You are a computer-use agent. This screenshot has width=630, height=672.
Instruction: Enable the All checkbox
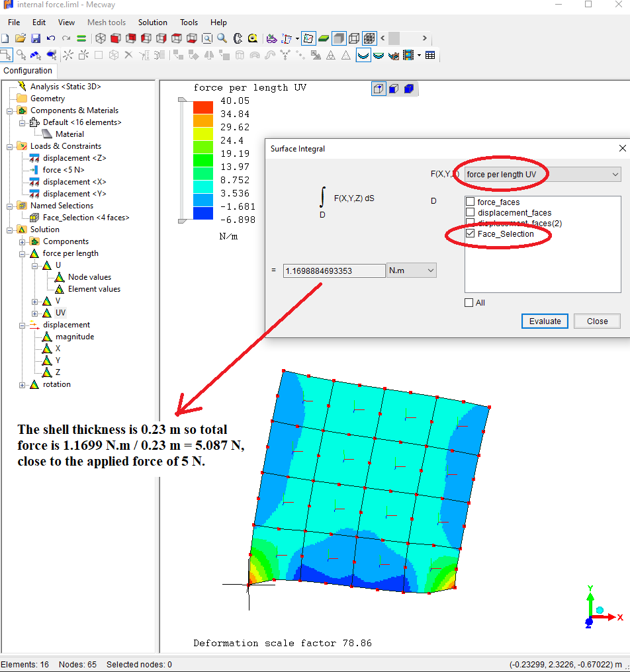[x=469, y=302]
